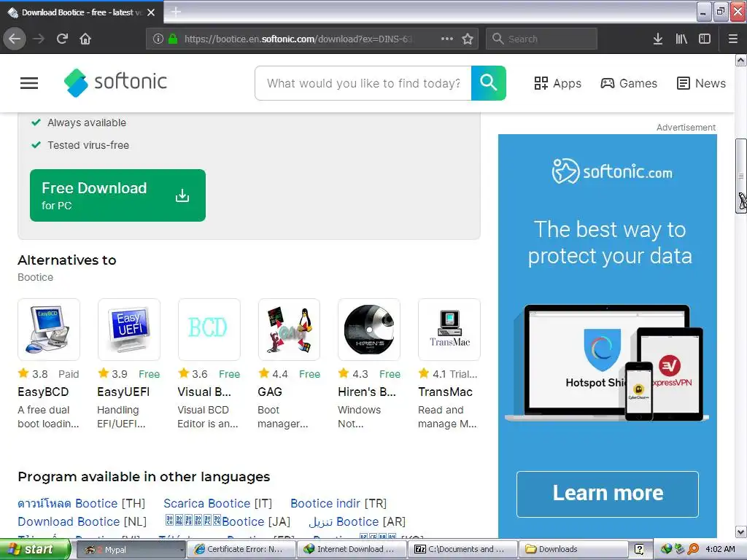747x560 pixels.
Task: Open the Bootice [AR] language link
Action: [357, 522]
